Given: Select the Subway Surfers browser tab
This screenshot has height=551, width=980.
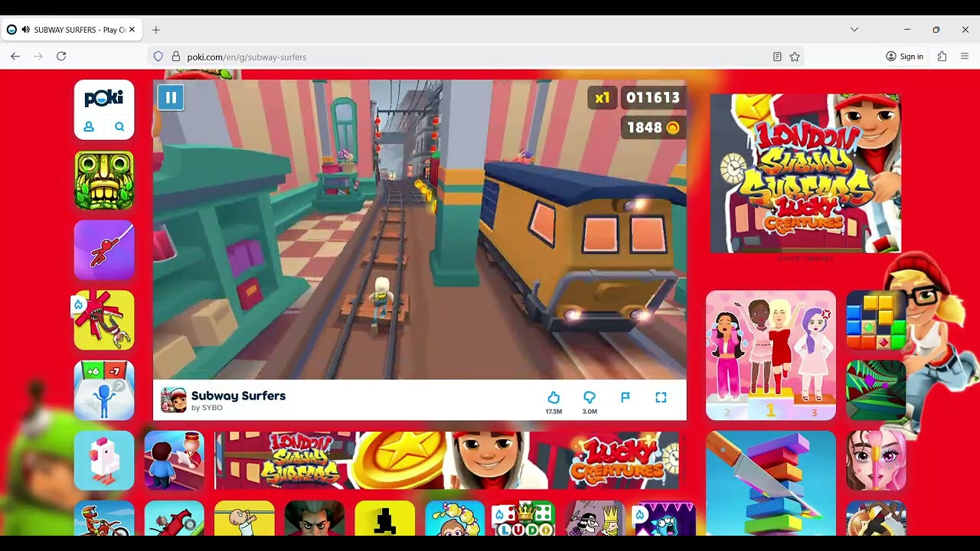Looking at the screenshot, I should pos(71,30).
